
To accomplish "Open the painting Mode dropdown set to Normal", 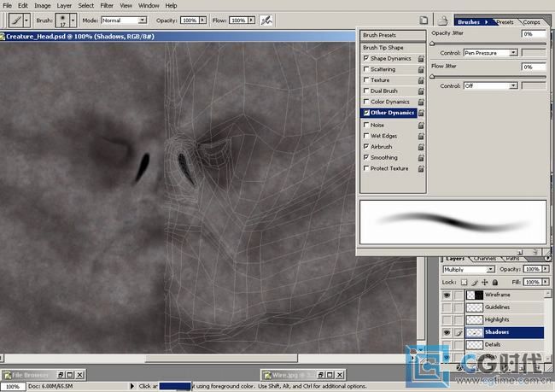I will (124, 20).
